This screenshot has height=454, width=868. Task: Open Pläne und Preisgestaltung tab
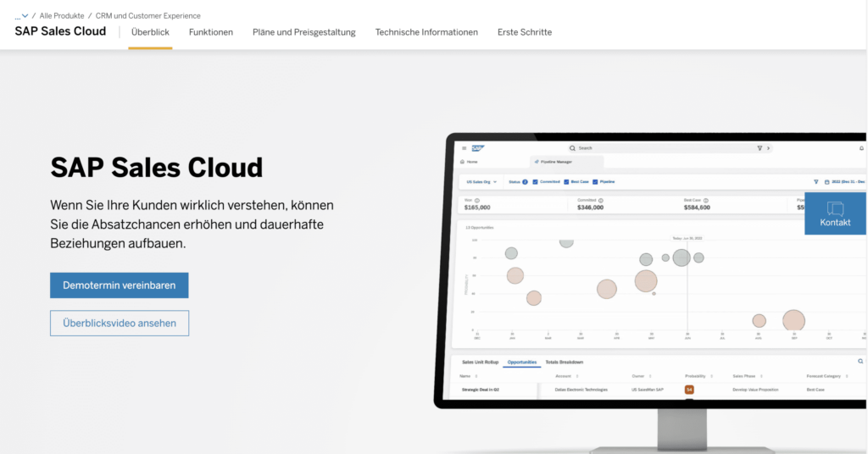pyautogui.click(x=304, y=32)
